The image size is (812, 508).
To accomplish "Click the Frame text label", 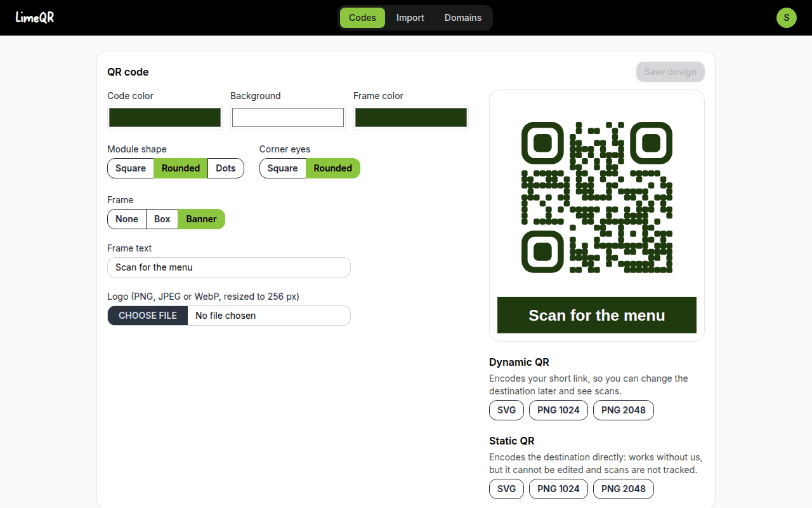I will pyautogui.click(x=129, y=248).
